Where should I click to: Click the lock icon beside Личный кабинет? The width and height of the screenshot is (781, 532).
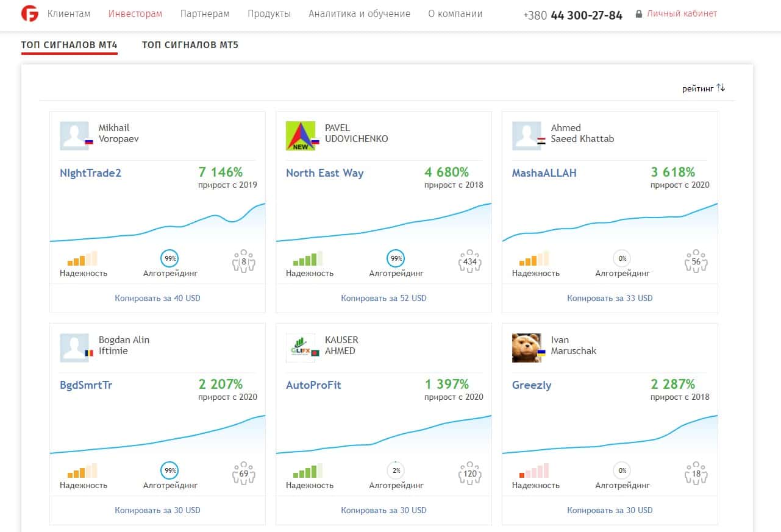point(639,13)
